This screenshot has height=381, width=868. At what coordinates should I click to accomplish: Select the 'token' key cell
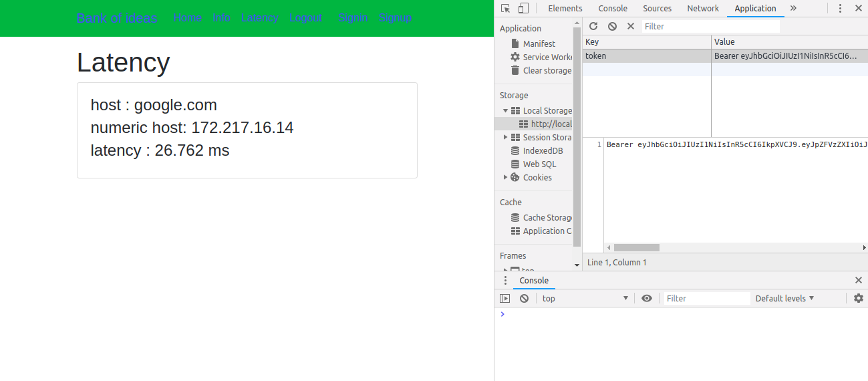click(647, 56)
